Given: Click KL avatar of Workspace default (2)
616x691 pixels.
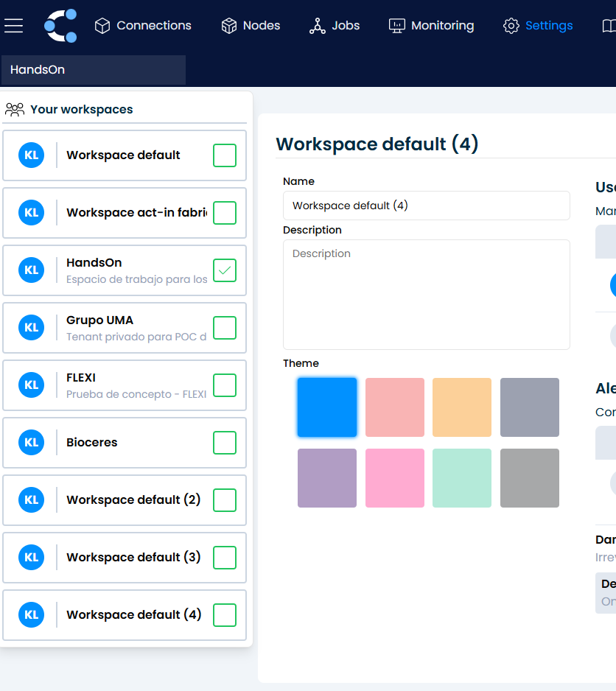Looking at the screenshot, I should 31,499.
